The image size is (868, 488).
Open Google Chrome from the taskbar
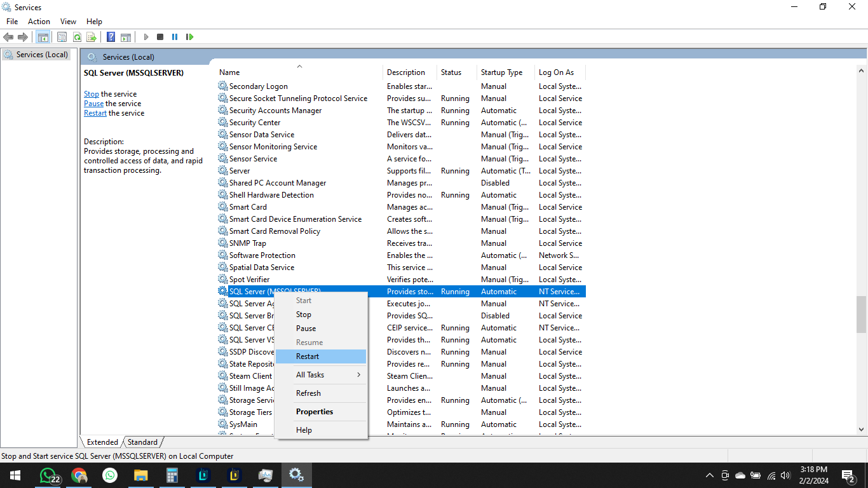point(79,475)
